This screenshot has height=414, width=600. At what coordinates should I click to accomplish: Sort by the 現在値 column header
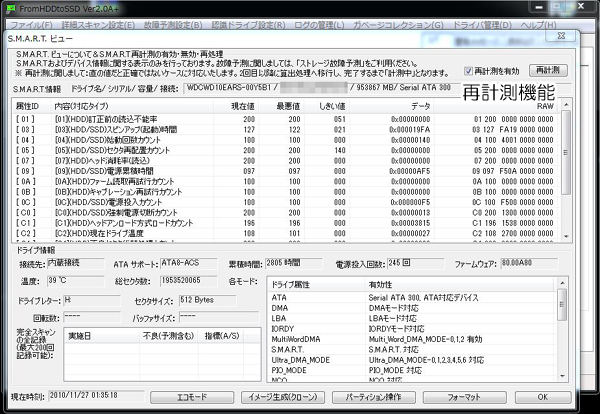click(236, 106)
